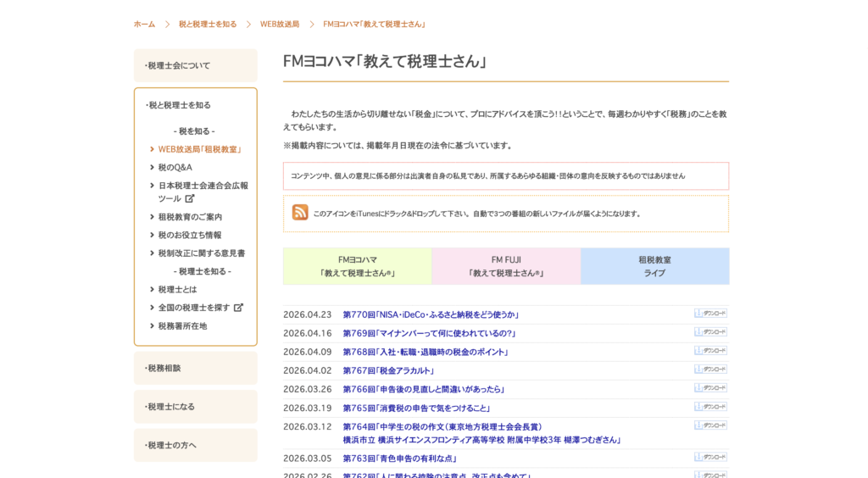Click the date 2026.04.02
The width and height of the screenshot is (868, 478).
[307, 370]
